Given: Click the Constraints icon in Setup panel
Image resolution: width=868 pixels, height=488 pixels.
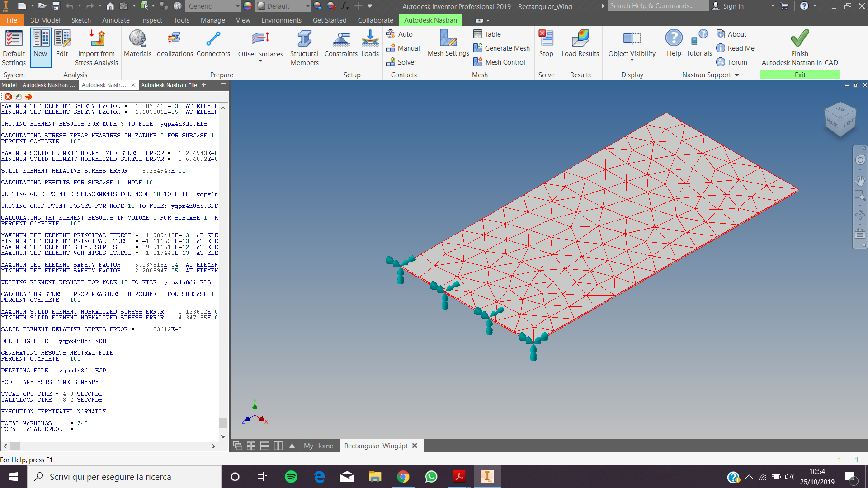Looking at the screenshot, I should click(340, 43).
